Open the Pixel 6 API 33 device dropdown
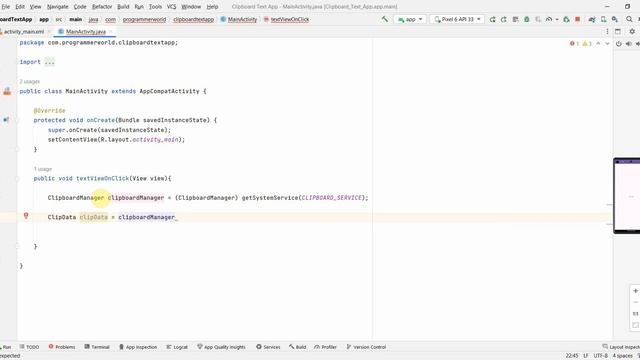Viewport: 640px width, 360px height. pyautogui.click(x=457, y=19)
